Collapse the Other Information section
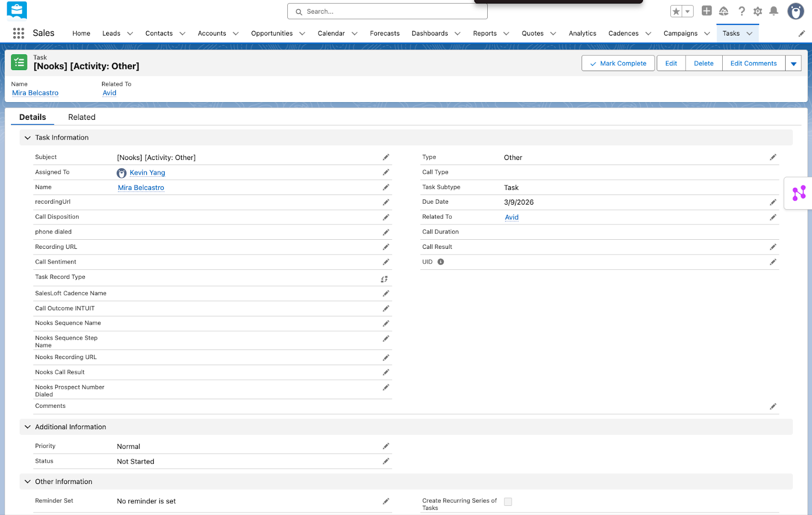 click(27, 481)
